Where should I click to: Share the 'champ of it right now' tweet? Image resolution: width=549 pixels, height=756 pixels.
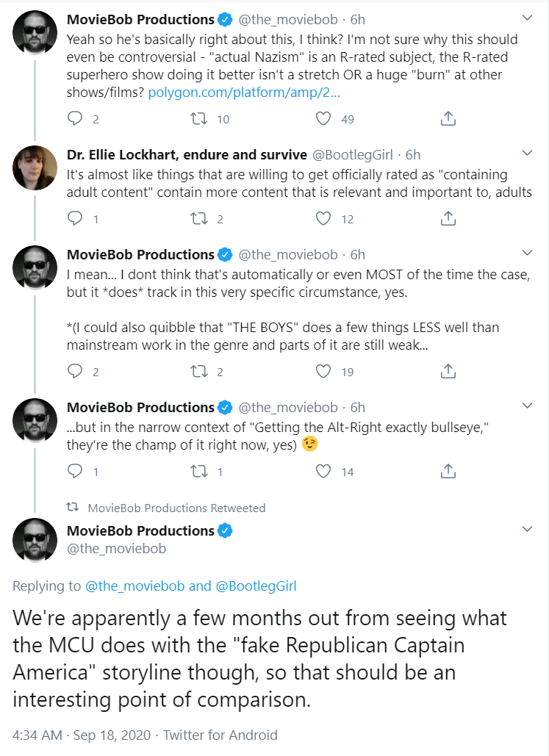[448, 471]
